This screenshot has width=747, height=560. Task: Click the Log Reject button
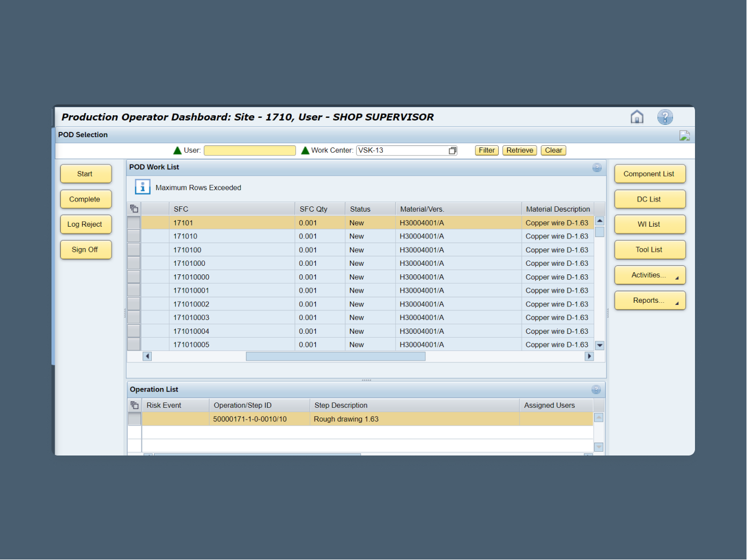86,224
